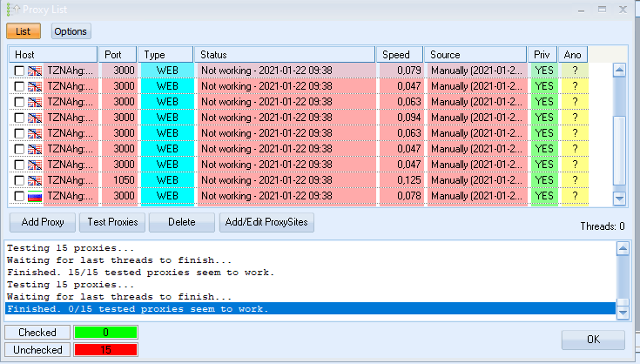Click the proxy table scroll up arrow
Image resolution: width=640 pixels, height=364 pixels.
click(619, 71)
